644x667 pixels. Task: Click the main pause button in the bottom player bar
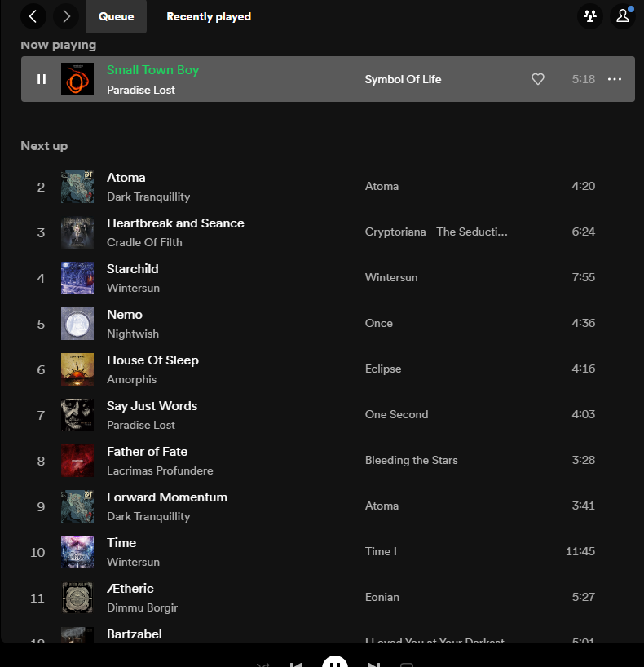coord(335,661)
